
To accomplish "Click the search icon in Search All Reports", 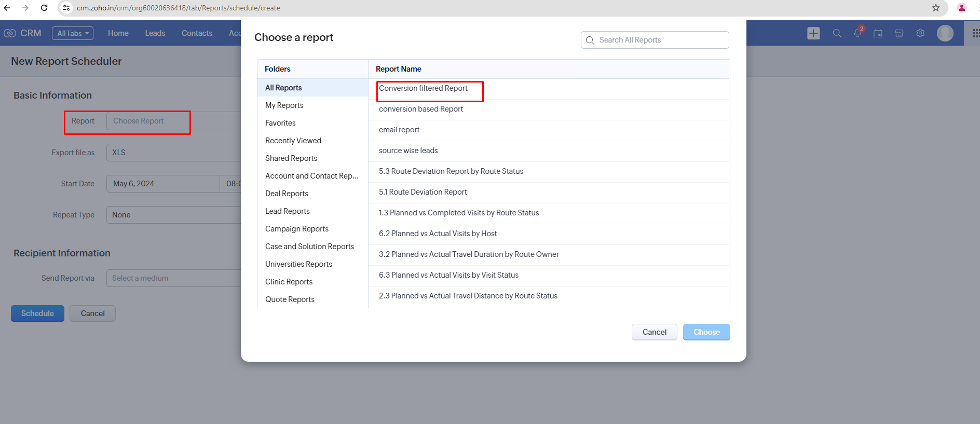I will coord(590,40).
